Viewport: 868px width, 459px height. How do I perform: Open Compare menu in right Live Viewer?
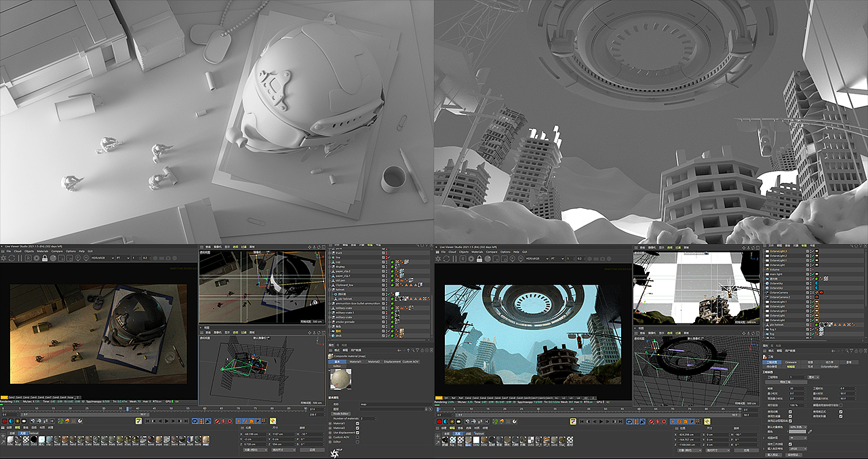pyautogui.click(x=492, y=252)
